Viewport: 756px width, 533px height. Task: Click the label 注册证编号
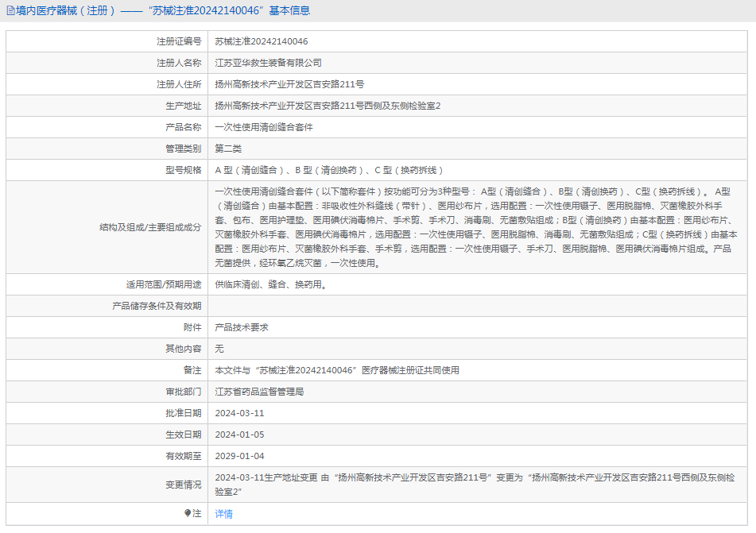tap(179, 41)
